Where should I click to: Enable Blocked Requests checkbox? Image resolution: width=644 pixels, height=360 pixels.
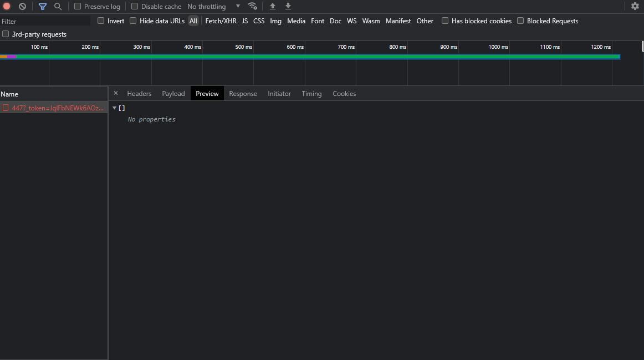click(520, 21)
